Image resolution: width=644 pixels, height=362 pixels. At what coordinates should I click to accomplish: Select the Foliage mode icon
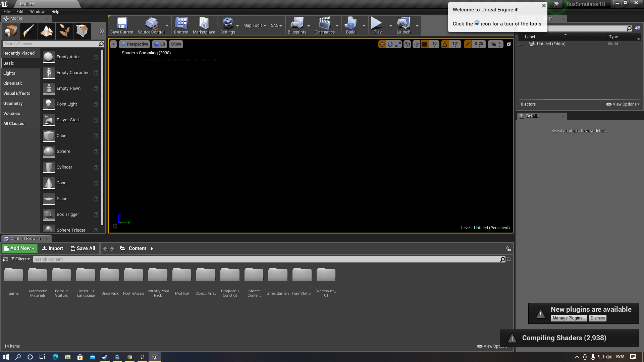[64, 31]
